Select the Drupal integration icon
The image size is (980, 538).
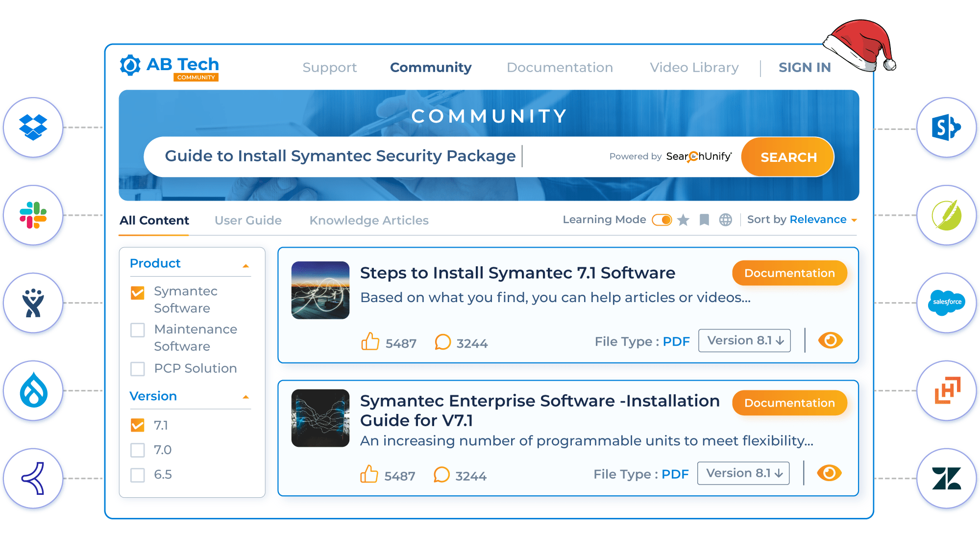tap(33, 390)
